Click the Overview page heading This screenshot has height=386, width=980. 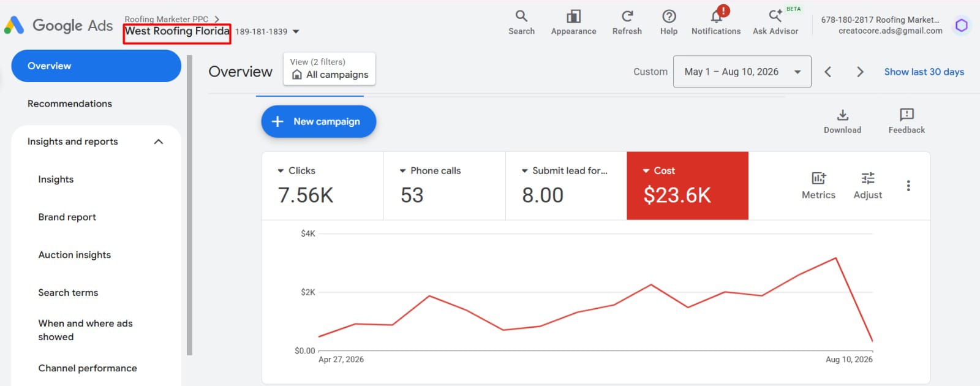[x=240, y=72]
